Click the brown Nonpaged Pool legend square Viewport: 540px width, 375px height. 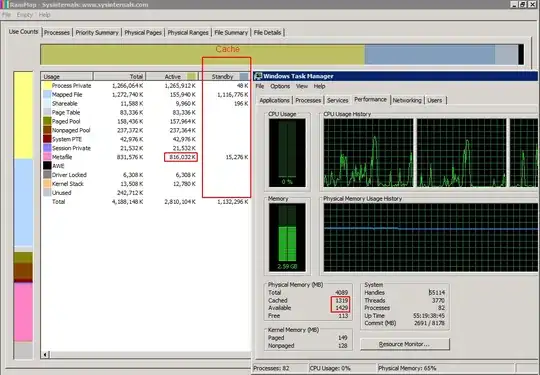[x=47, y=130]
